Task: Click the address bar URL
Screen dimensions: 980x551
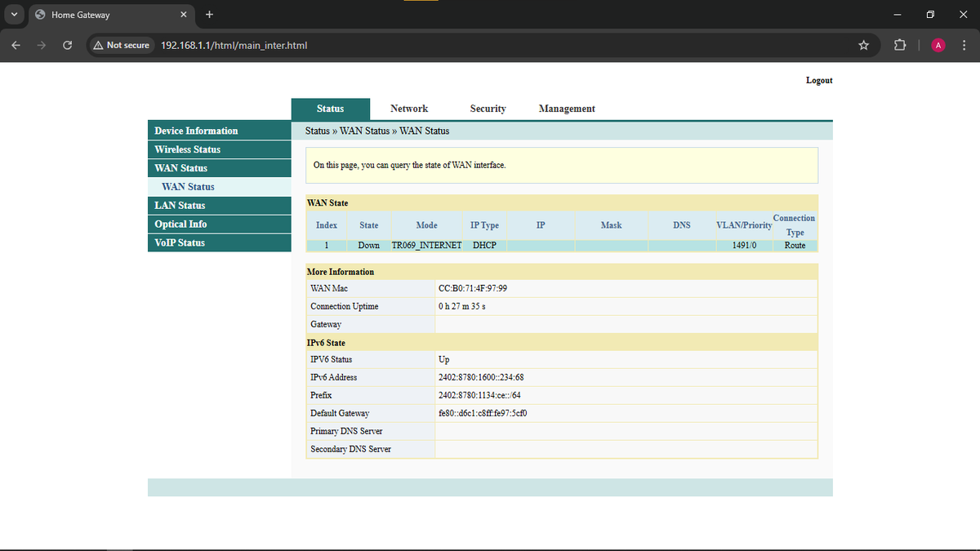Action: (234, 45)
